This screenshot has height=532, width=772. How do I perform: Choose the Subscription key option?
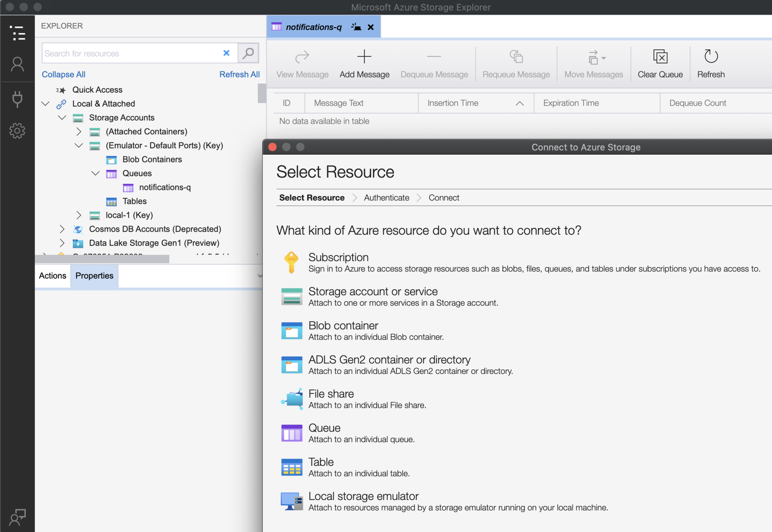(x=291, y=262)
